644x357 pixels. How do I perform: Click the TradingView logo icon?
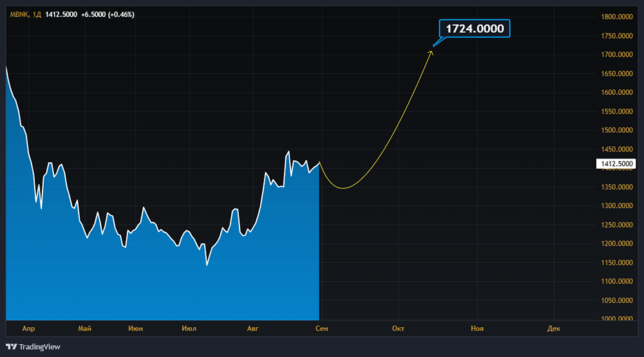tap(12, 347)
